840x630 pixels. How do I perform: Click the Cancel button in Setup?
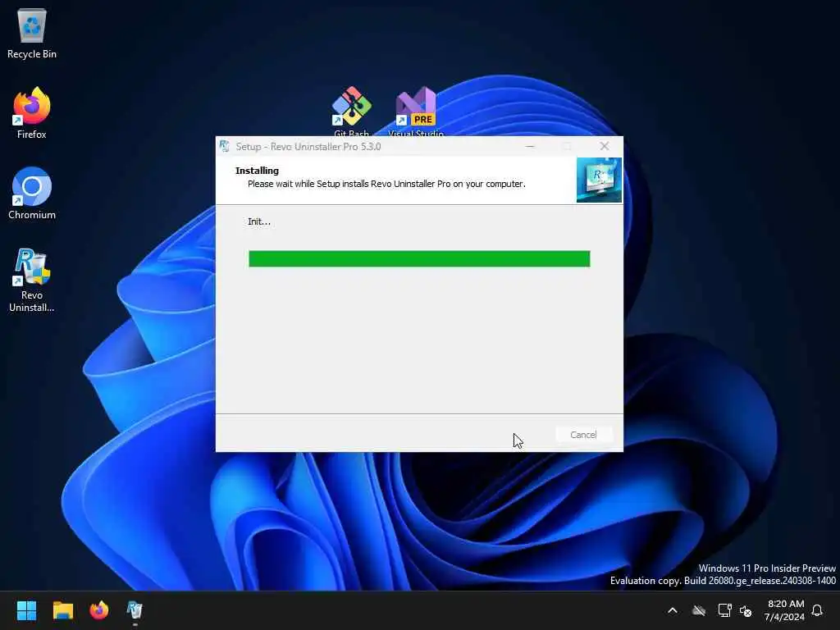pyautogui.click(x=583, y=435)
